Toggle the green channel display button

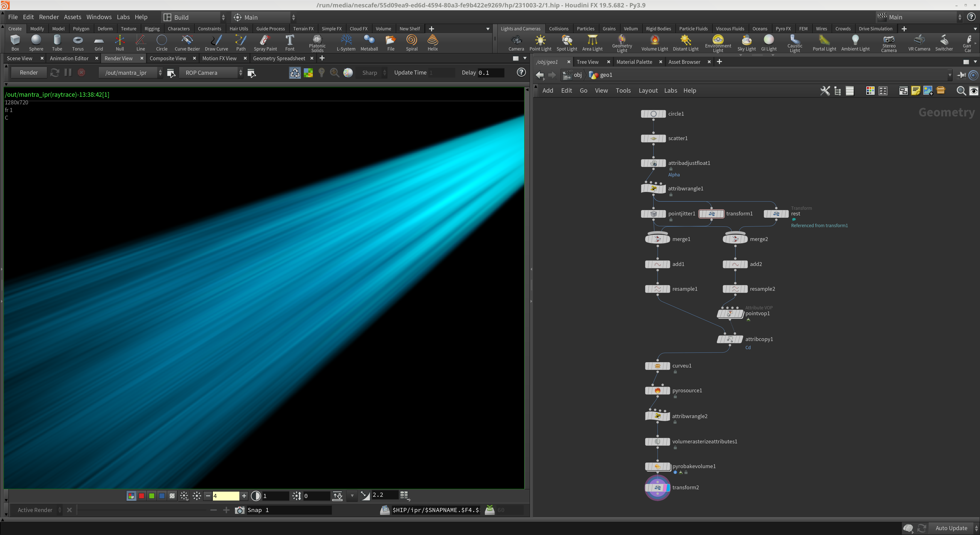152,496
